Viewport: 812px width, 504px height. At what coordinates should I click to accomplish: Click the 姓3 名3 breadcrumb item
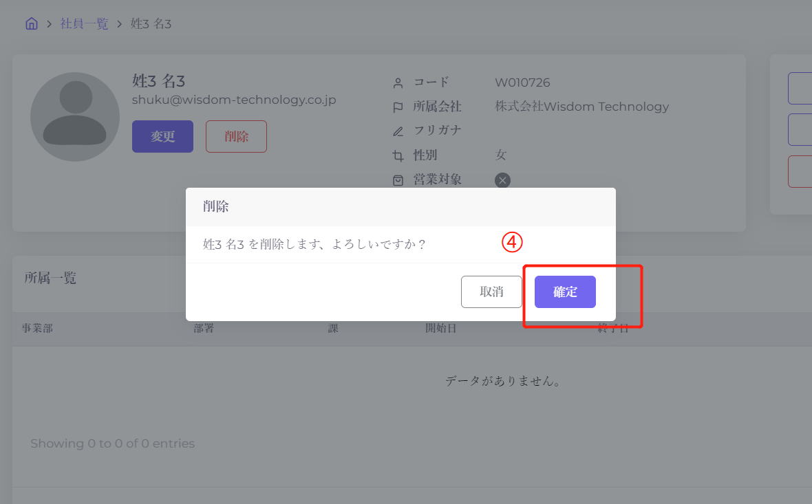pos(151,24)
